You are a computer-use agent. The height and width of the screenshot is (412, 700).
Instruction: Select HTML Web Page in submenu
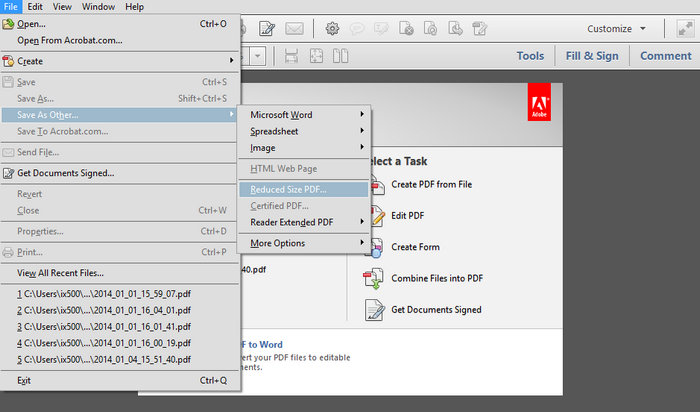pos(304,169)
